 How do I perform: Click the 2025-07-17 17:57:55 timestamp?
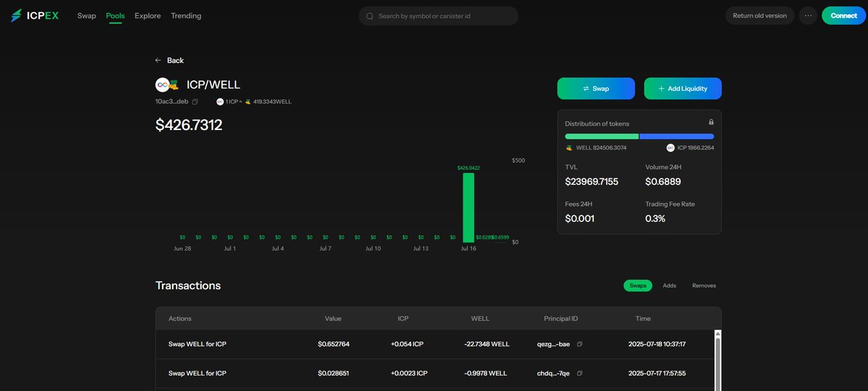pyautogui.click(x=657, y=373)
